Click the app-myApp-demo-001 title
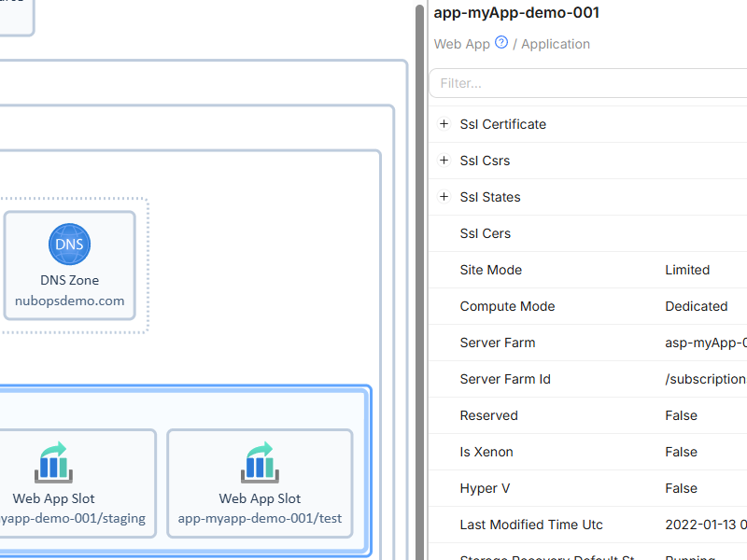This screenshot has width=747, height=560. click(516, 13)
